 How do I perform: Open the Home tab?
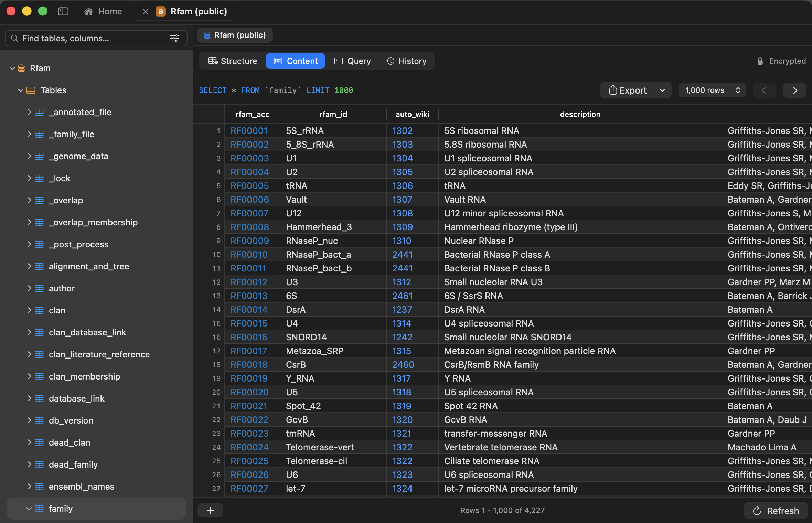coord(103,11)
